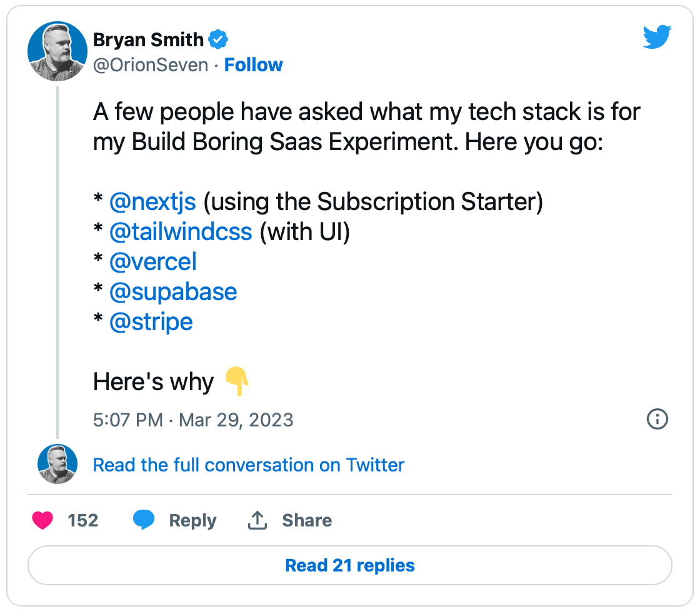Click the share upload arrow icon
700x614 pixels.
point(257,520)
